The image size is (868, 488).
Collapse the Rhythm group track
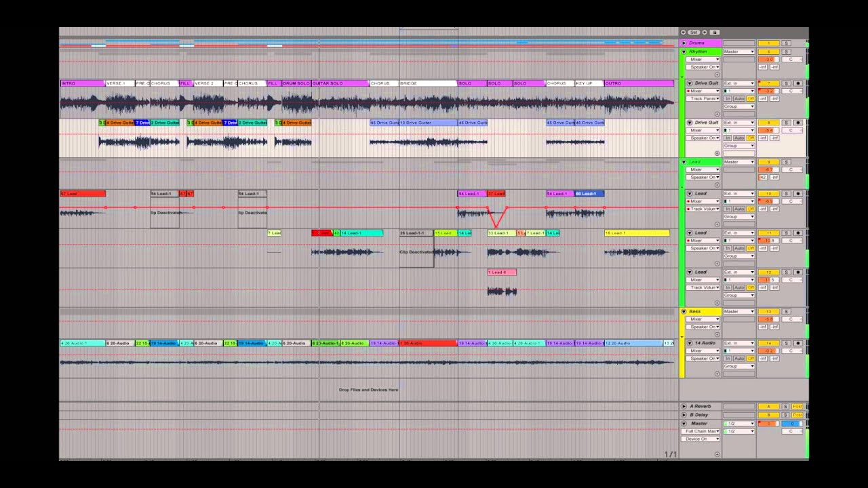click(684, 52)
